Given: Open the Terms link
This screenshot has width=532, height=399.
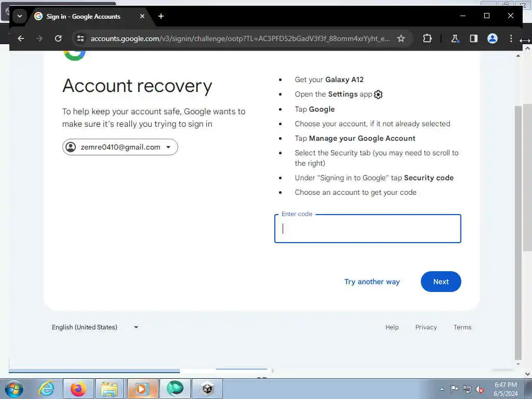Looking at the screenshot, I should point(462,327).
